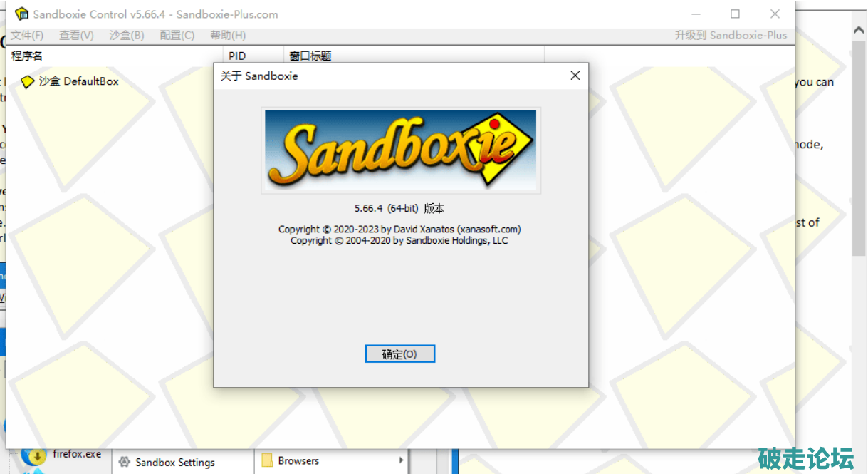This screenshot has width=868, height=474.
Task: Click the 确定(O) button
Action: click(399, 354)
